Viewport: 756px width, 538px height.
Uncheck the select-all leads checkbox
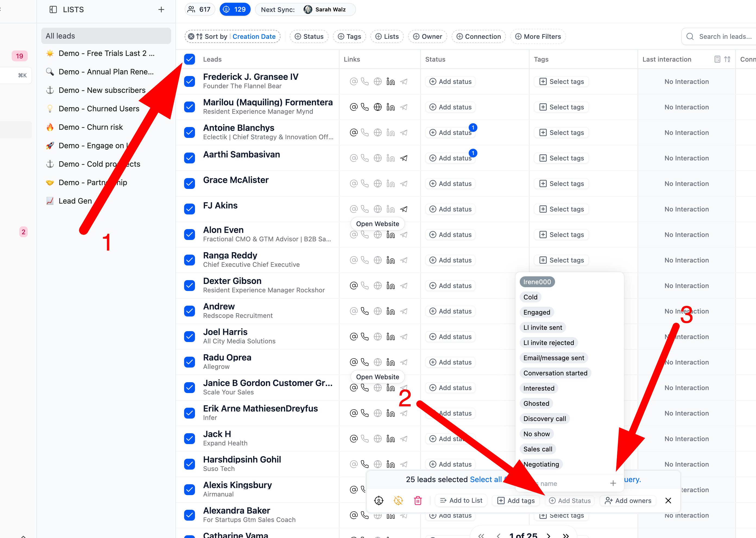190,59
